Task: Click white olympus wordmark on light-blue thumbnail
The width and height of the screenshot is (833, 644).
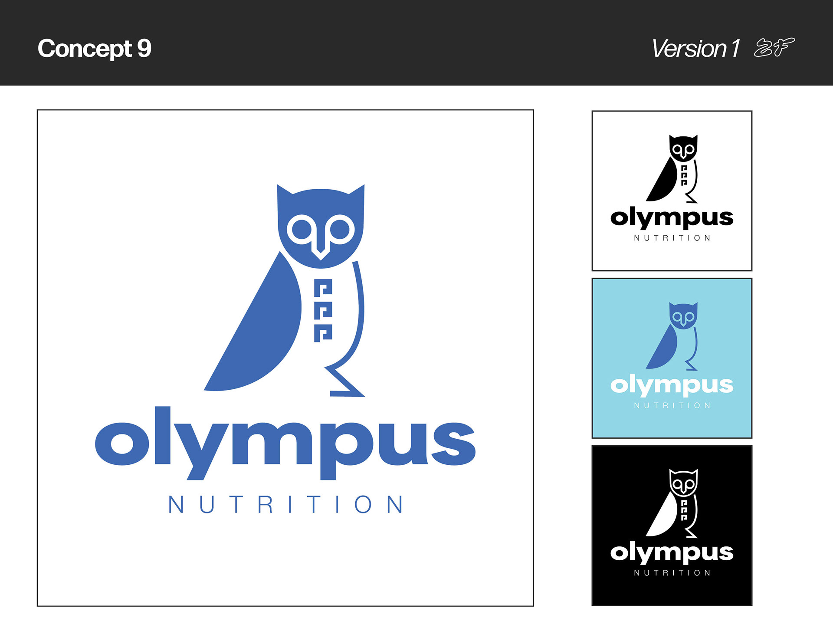Action: [672, 385]
